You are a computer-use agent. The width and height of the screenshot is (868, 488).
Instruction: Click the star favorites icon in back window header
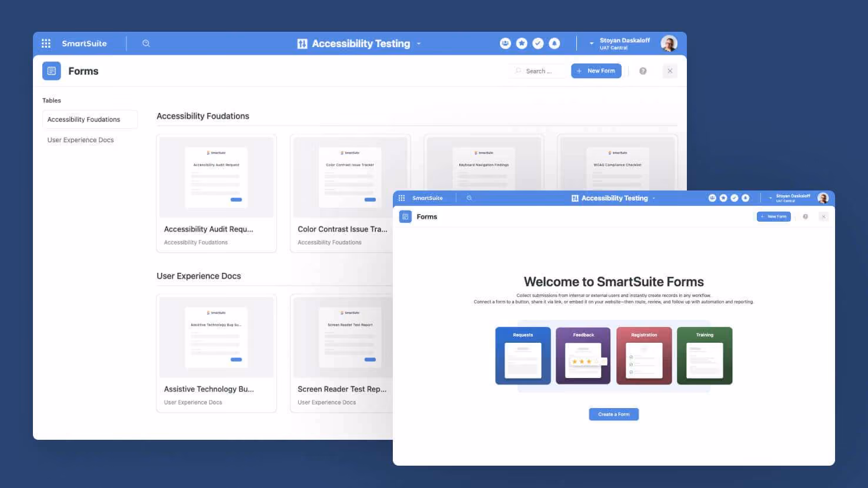tap(522, 44)
